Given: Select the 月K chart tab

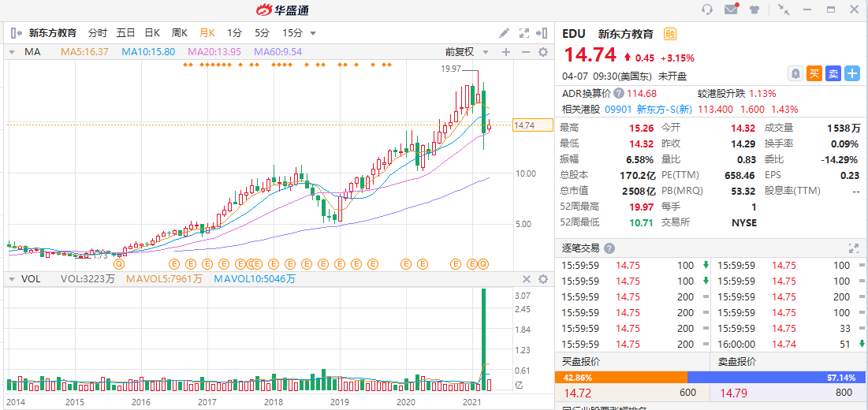Looking at the screenshot, I should coord(207,33).
